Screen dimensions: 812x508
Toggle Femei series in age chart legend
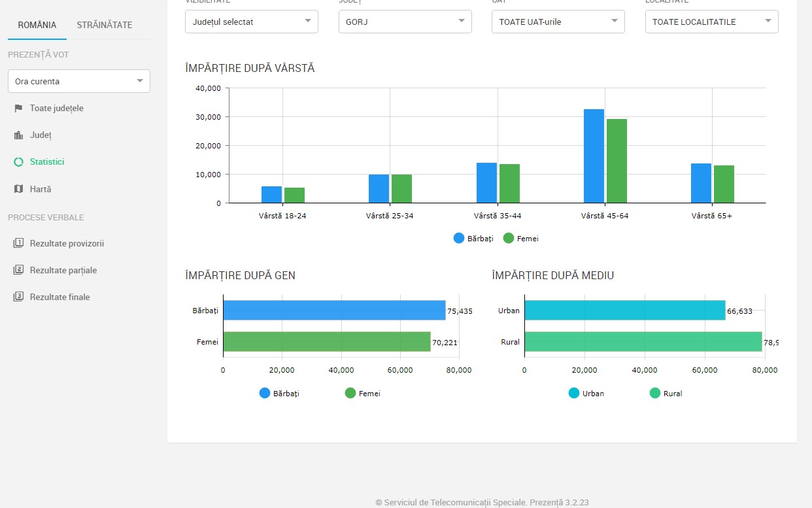[x=521, y=239]
